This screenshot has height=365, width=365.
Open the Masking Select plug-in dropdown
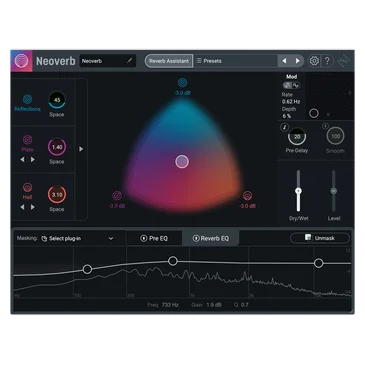77,238
